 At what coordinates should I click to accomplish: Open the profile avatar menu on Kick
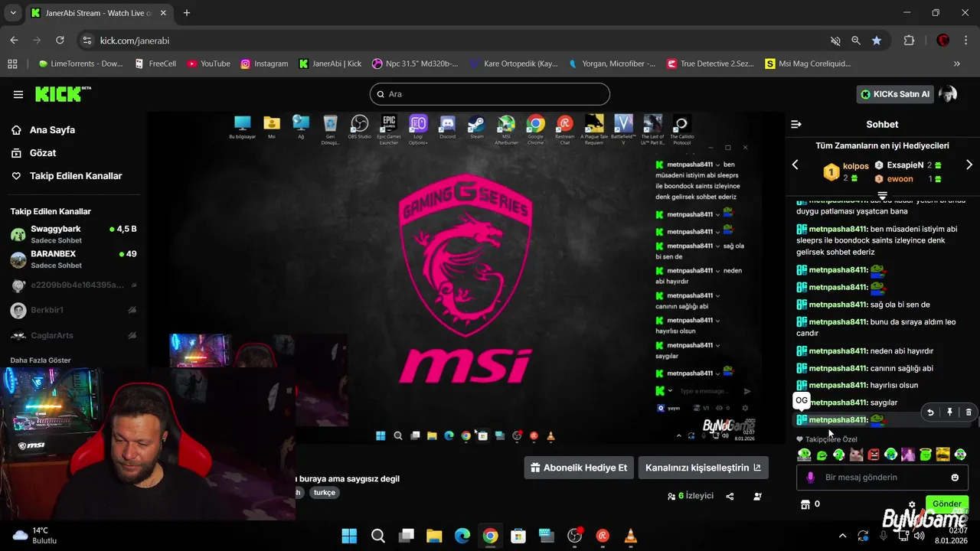pyautogui.click(x=948, y=94)
